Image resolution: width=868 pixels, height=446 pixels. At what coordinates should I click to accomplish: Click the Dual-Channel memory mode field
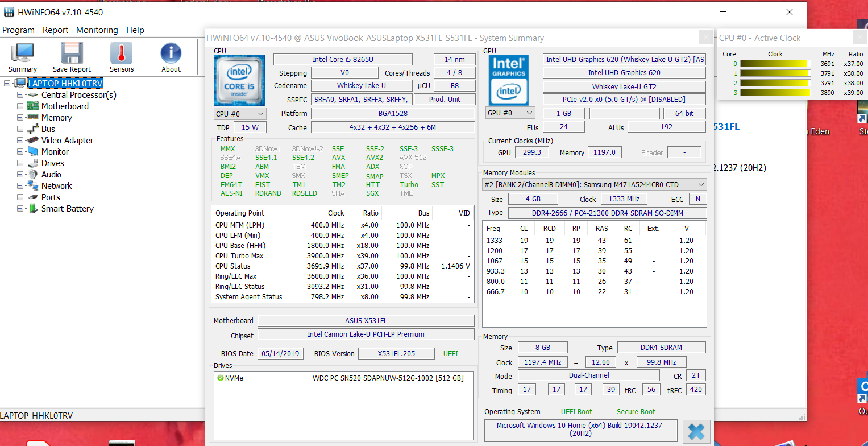coord(589,375)
